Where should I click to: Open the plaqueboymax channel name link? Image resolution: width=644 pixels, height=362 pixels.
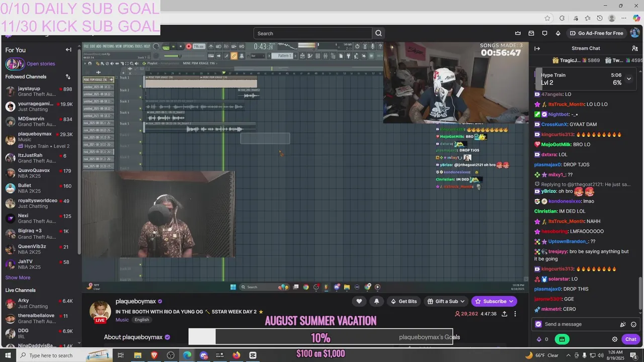[135, 301]
